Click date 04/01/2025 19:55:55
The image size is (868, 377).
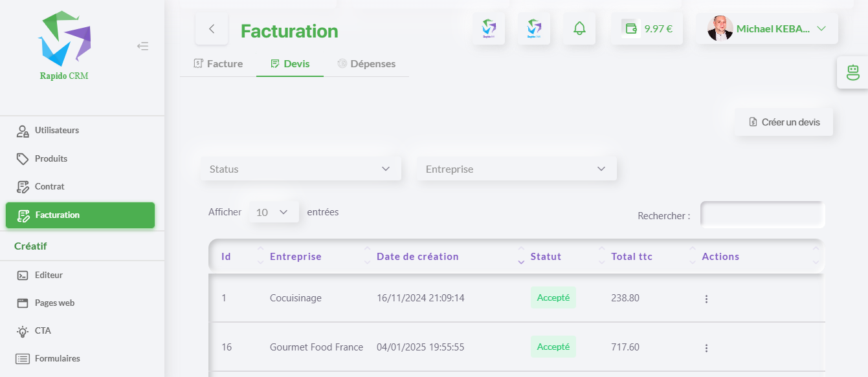pyautogui.click(x=421, y=347)
